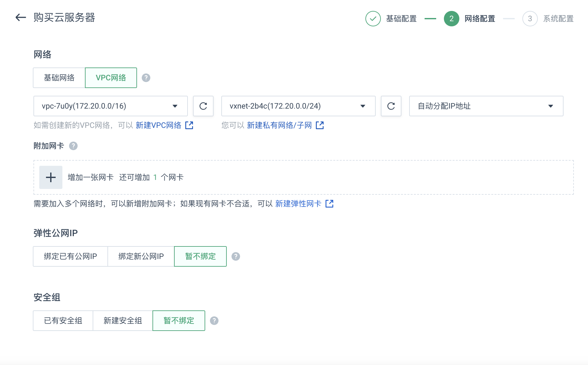The width and height of the screenshot is (588, 365).
Task: Refresh the VPC list
Action: 203,106
